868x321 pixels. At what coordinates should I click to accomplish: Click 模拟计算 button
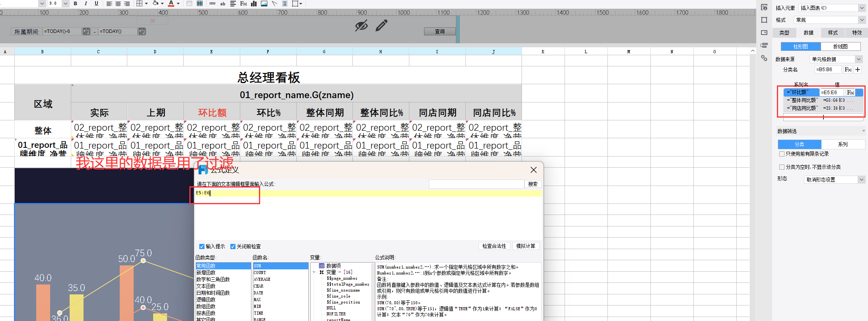pos(525,246)
